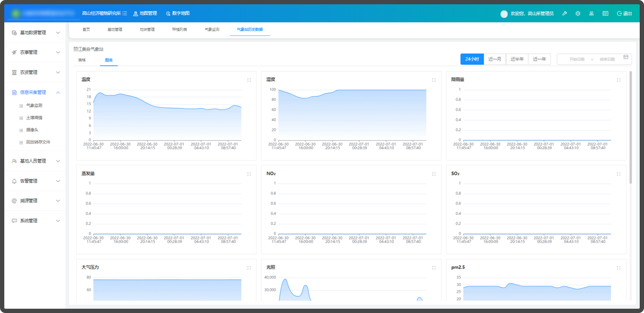This screenshot has height=313, width=644.
Task: Click the organization tree icon in header
Action: point(591,13)
